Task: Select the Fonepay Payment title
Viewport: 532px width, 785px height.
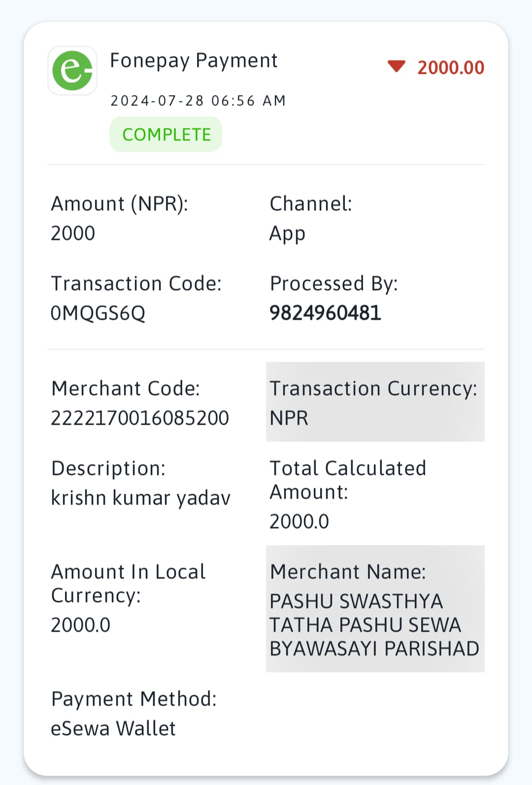Action: tap(194, 61)
